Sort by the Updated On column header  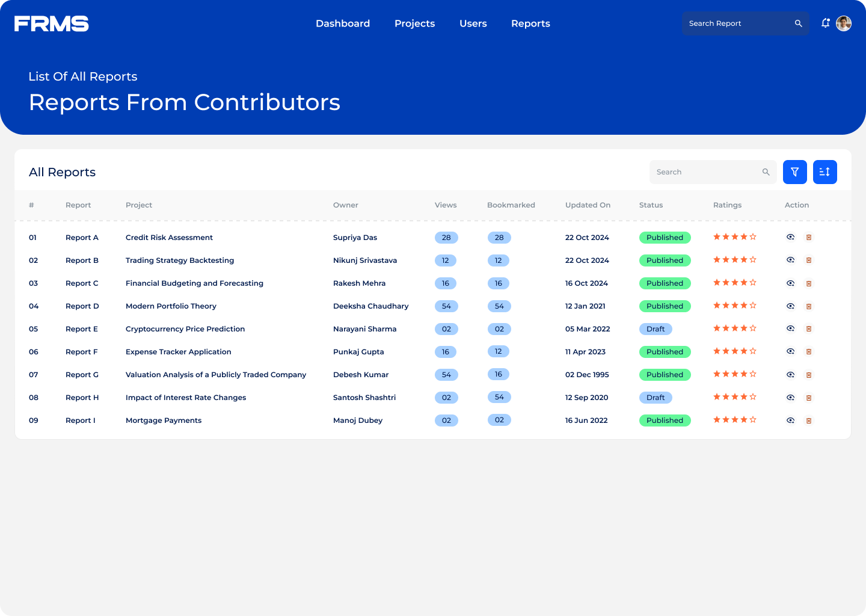pos(588,205)
